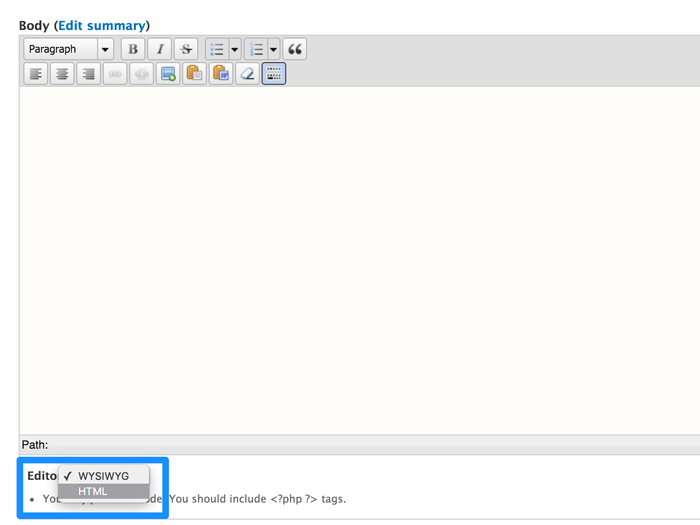Toggle the bulleted list button
Image resolution: width=700 pixels, height=525 pixels.
coord(217,49)
